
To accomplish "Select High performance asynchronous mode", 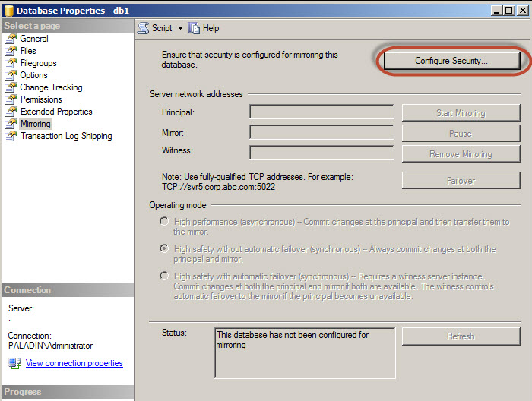I will pyautogui.click(x=164, y=221).
